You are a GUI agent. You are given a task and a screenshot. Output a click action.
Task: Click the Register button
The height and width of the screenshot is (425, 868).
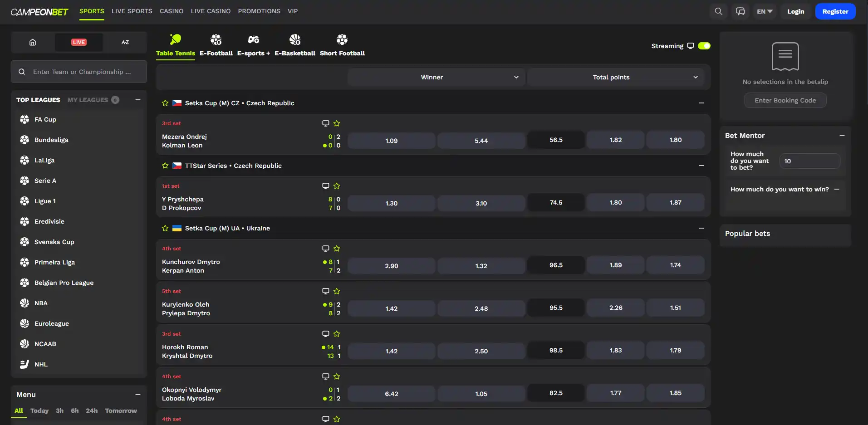pos(835,11)
